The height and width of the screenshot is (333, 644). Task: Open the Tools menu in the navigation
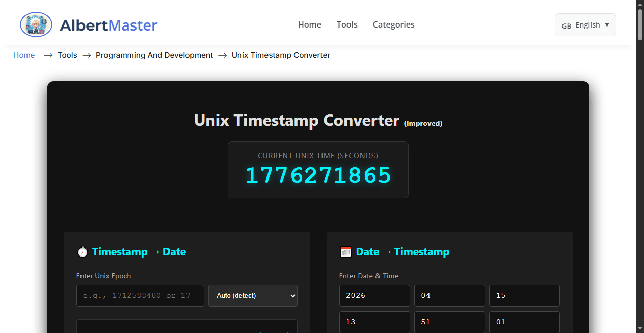click(x=347, y=24)
